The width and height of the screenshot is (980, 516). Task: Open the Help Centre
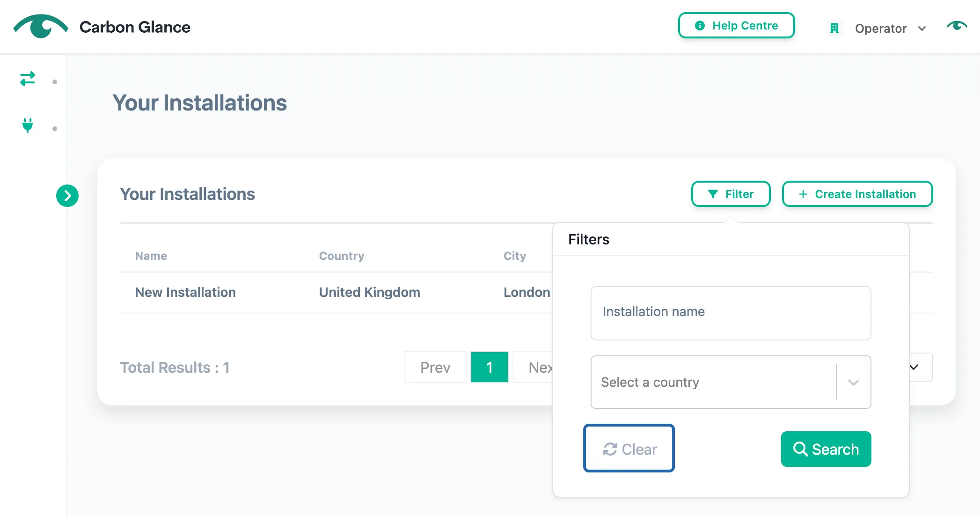click(736, 25)
